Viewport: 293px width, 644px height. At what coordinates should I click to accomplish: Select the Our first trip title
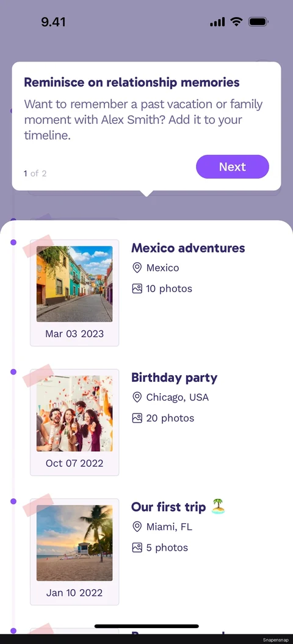point(168,507)
